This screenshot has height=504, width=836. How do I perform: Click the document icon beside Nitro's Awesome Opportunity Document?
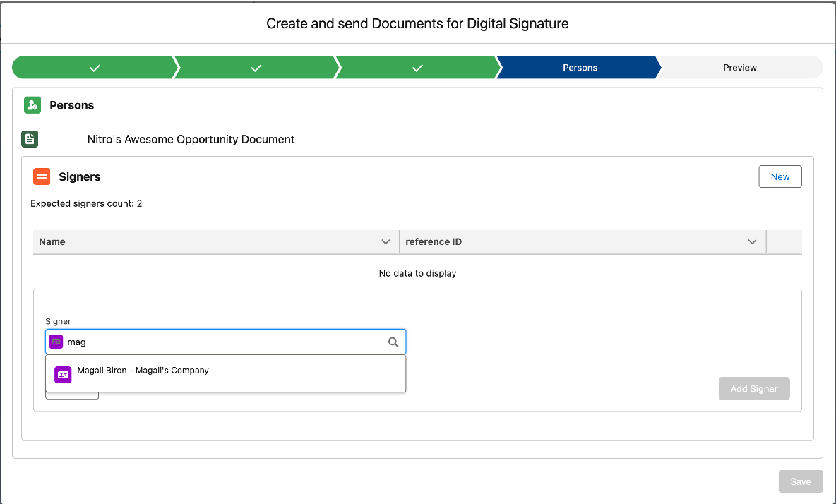pyautogui.click(x=30, y=139)
